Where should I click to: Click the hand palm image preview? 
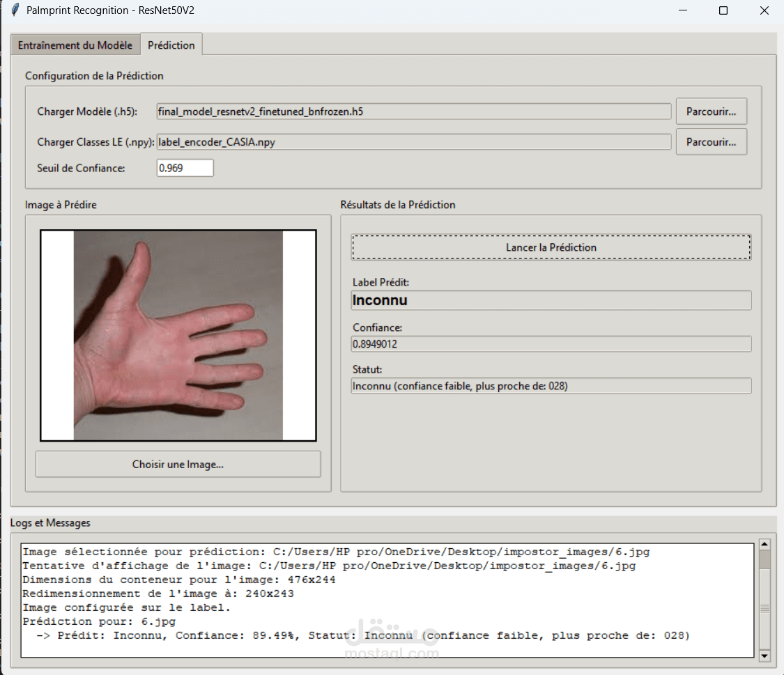tap(178, 335)
